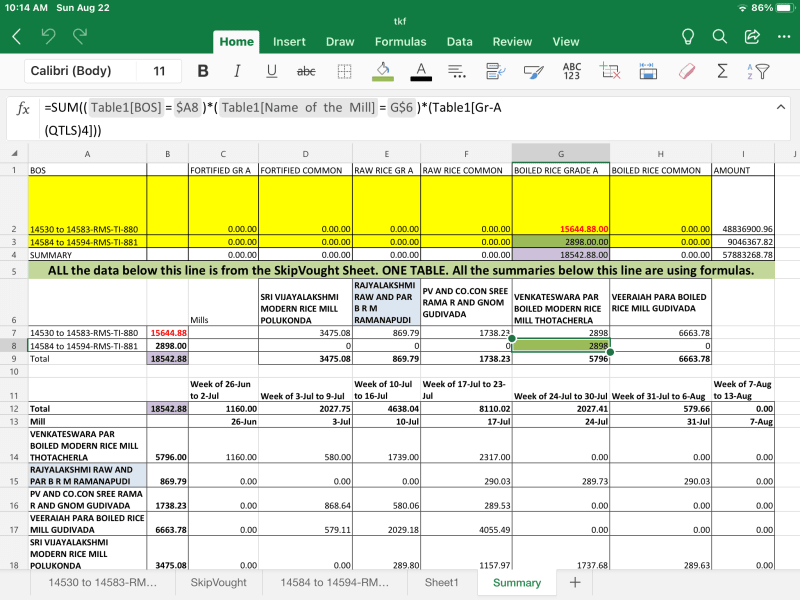Open cell styles brush icon
800x600 pixels.
(534, 71)
